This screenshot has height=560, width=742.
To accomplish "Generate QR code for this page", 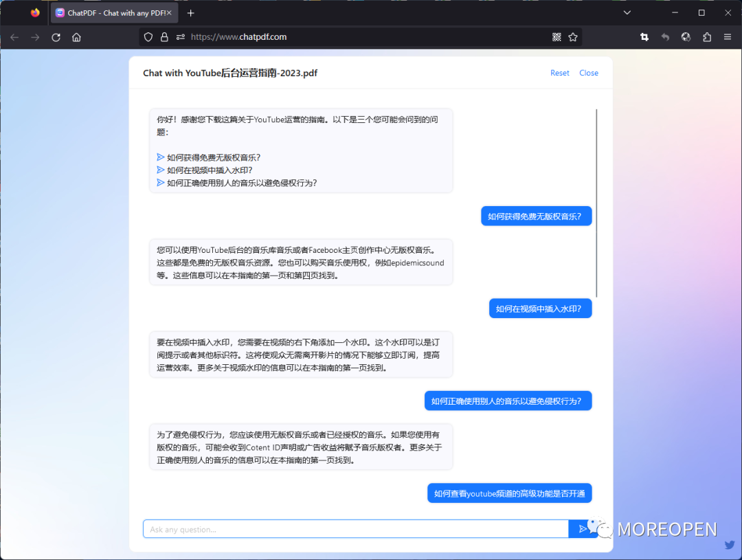I will (x=556, y=37).
